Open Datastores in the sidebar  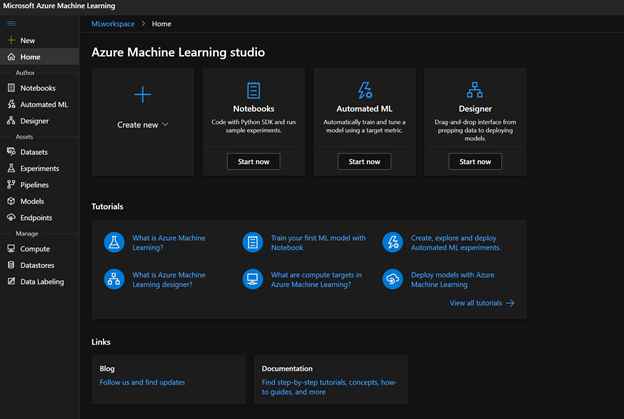click(39, 265)
